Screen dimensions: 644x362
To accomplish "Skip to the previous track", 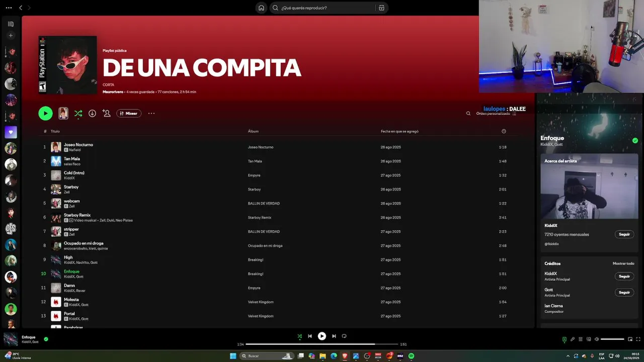I will click(310, 336).
